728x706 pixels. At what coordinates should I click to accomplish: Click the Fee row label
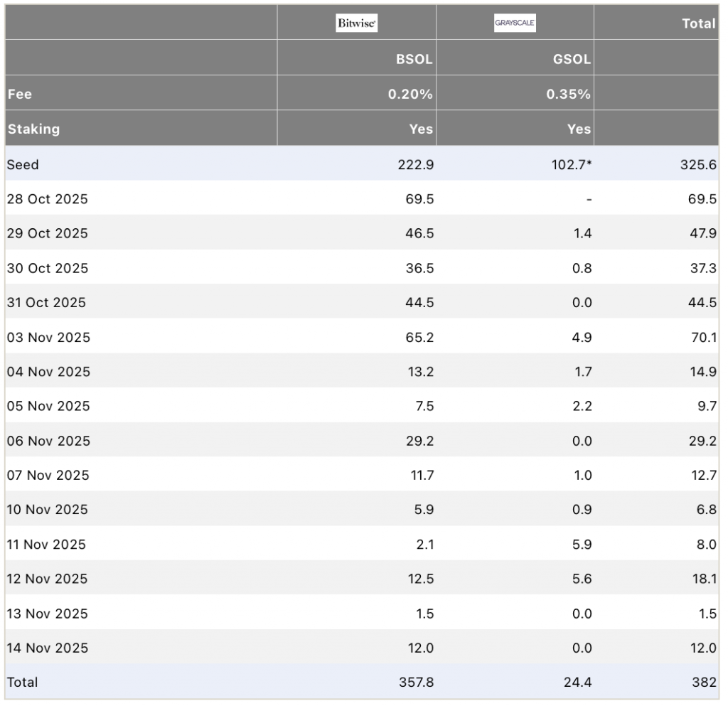pos(20,94)
